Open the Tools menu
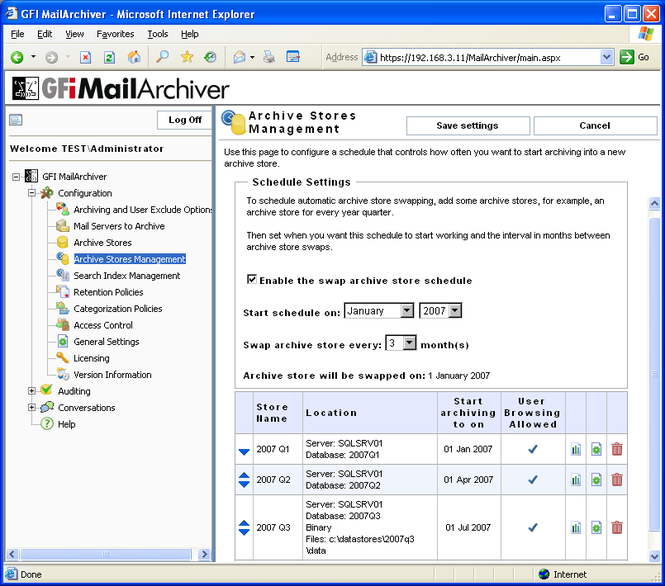The image size is (665, 586). (x=158, y=34)
